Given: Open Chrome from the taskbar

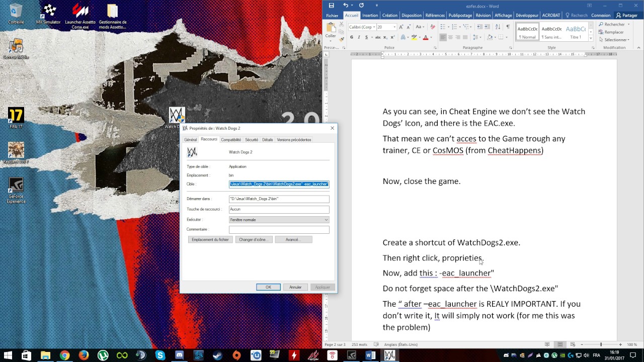Looking at the screenshot, I should tap(64, 355).
